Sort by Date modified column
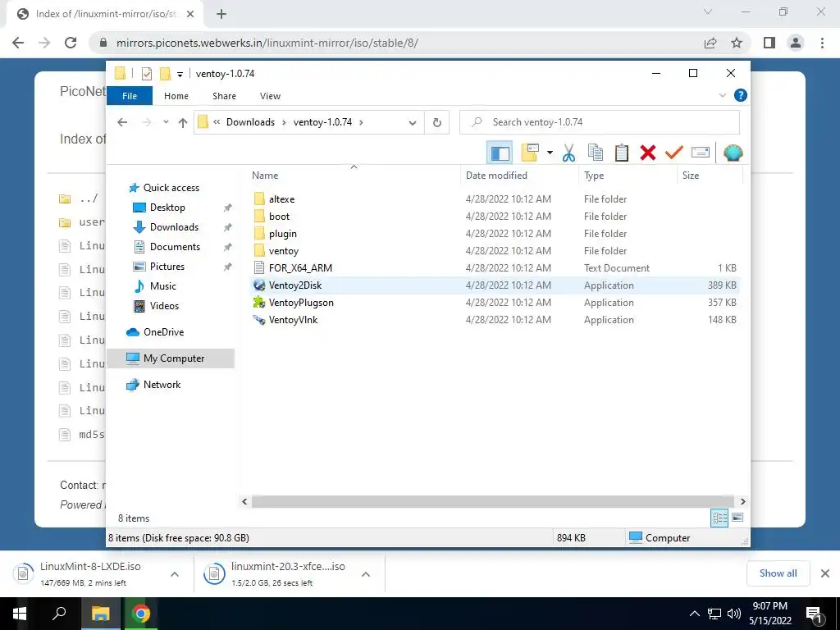840x630 pixels. pyautogui.click(x=519, y=176)
